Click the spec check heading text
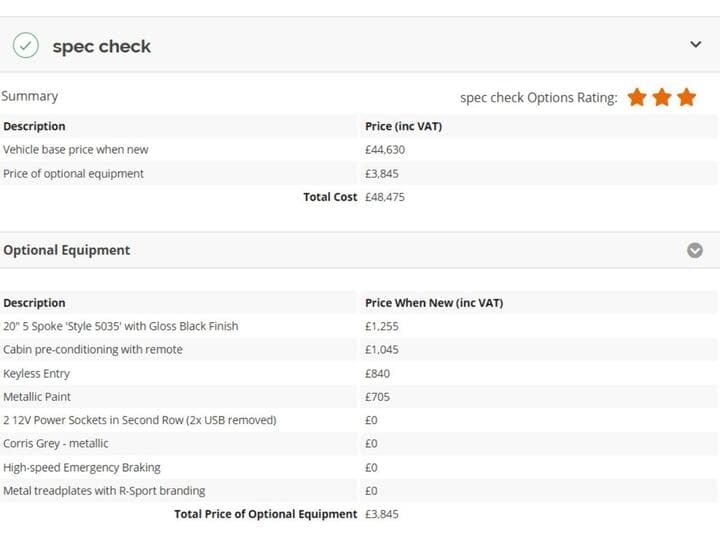This screenshot has height=540, width=720. [x=101, y=46]
